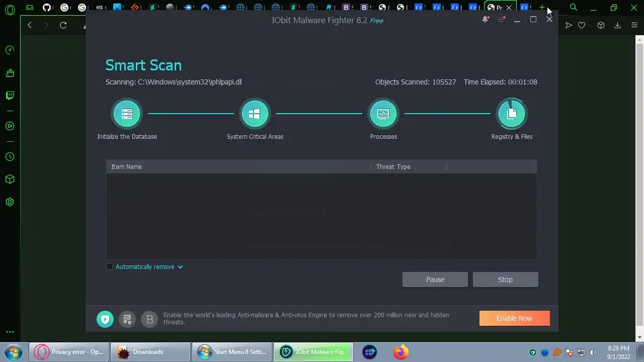
Task: Click the Action Center flag tray icon
Action: [569, 352]
